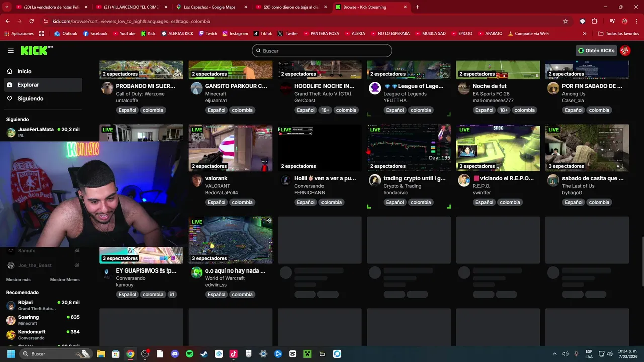Open the EA Sports FC 26 category link

tap(491, 94)
